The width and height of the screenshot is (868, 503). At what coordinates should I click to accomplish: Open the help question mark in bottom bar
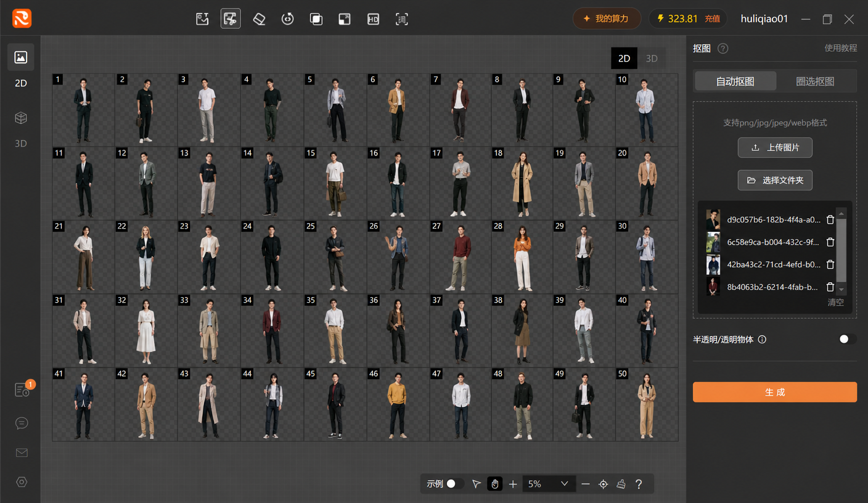click(x=639, y=484)
